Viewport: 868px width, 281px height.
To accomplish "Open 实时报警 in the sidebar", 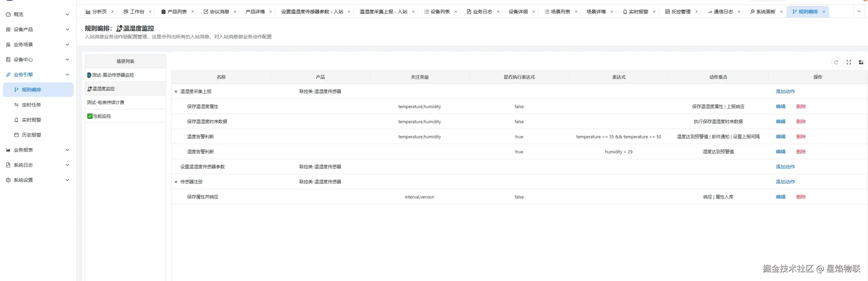I will point(38,120).
